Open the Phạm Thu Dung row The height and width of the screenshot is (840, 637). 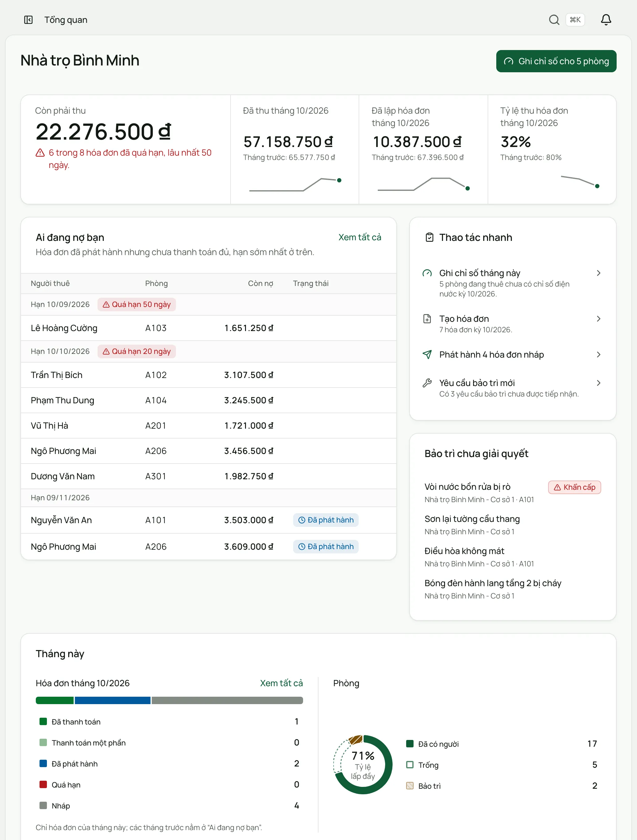208,401
